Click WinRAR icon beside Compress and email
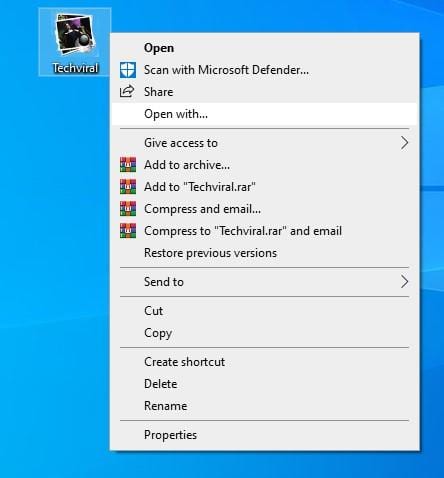444x478 pixels. click(x=128, y=209)
